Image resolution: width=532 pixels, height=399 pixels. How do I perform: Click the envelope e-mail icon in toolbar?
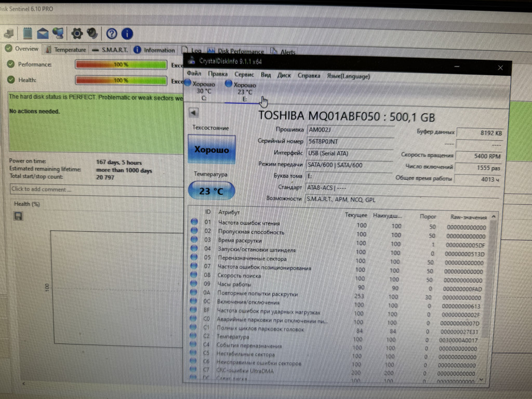[43, 34]
